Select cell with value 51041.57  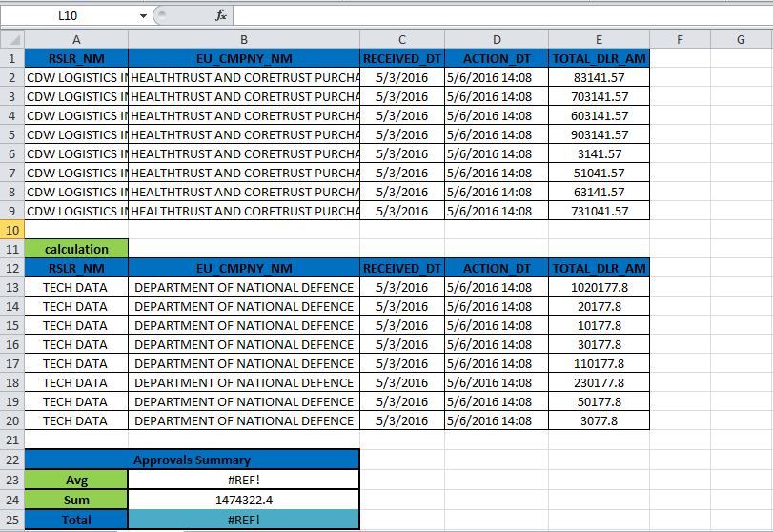point(599,174)
